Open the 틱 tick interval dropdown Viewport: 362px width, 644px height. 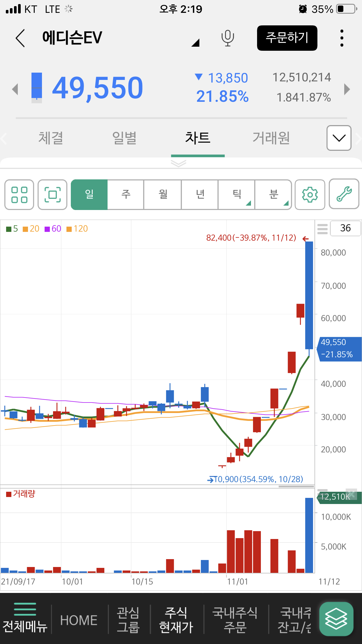click(x=237, y=195)
